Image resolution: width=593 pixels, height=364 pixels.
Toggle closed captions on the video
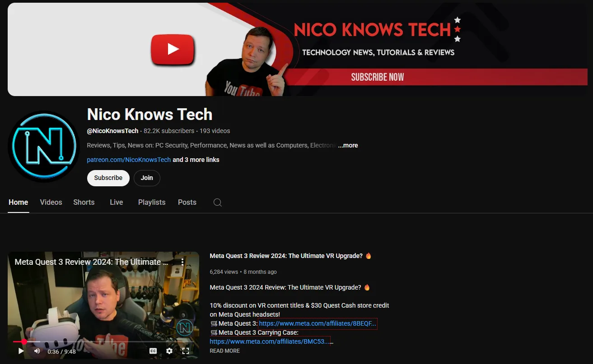point(153,351)
